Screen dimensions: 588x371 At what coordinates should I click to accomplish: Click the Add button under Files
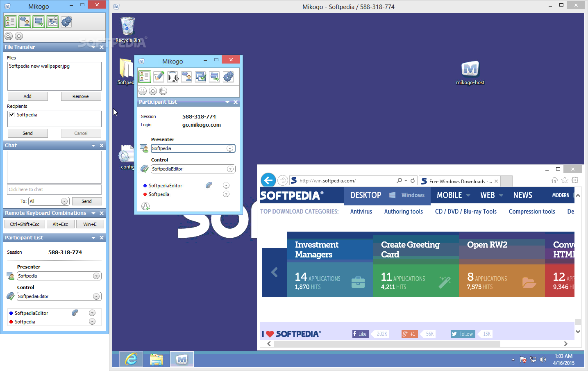click(x=27, y=96)
